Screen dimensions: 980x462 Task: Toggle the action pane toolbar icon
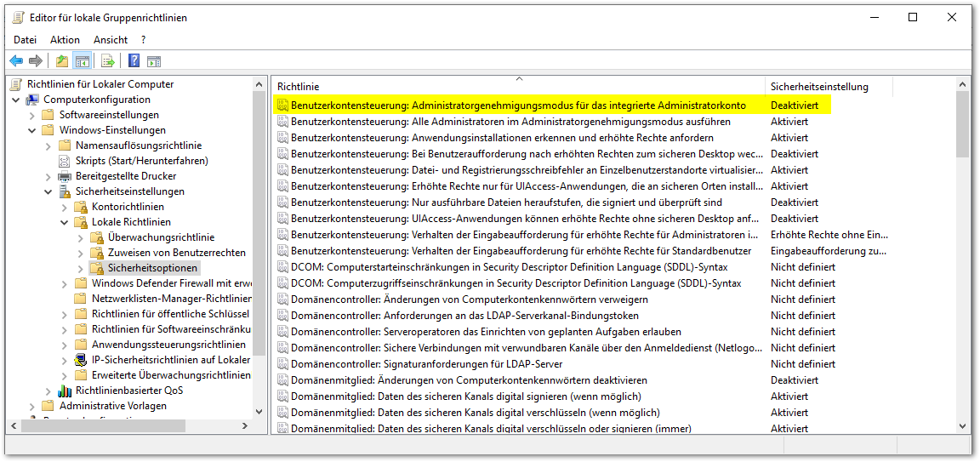[154, 60]
